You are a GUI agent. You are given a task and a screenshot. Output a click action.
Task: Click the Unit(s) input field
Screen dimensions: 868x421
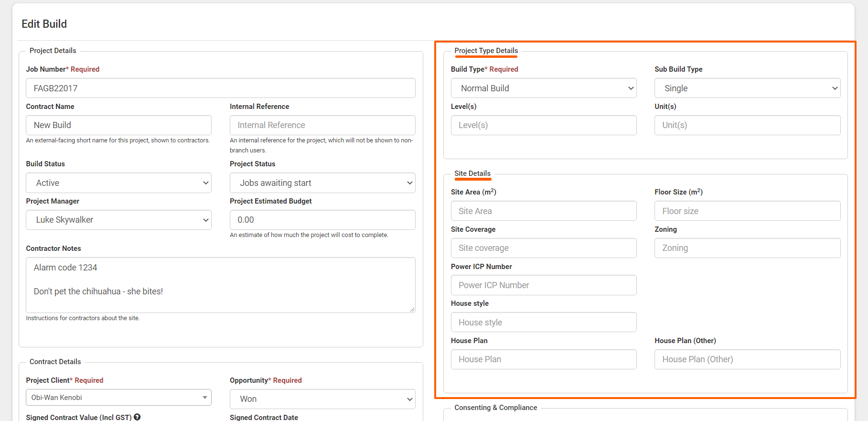point(747,125)
